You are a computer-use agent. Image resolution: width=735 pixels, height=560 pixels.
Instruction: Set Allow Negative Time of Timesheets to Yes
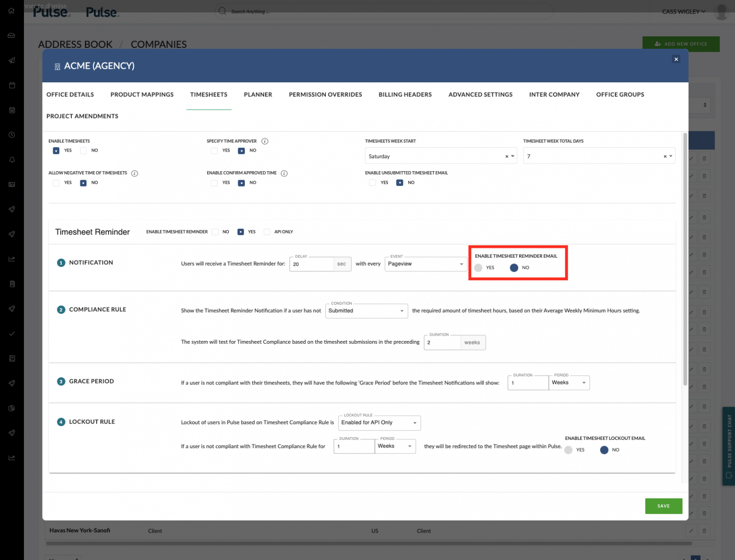click(x=56, y=182)
